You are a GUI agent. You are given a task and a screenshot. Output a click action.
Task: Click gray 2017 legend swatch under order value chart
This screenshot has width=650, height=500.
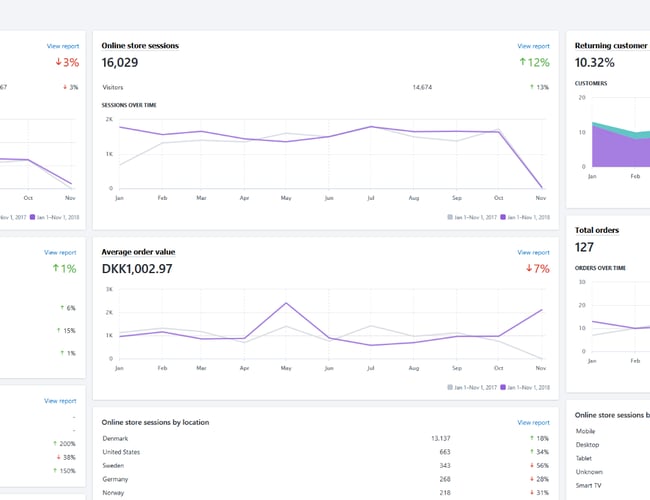pyautogui.click(x=449, y=386)
